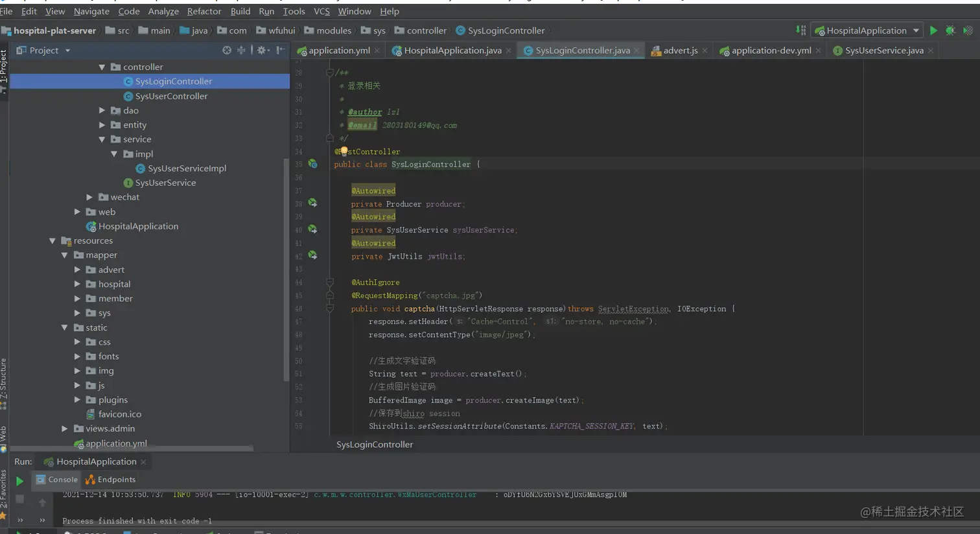The height and width of the screenshot is (534, 980).
Task: Select the Endpoints tab in Run panel
Action: 111,480
